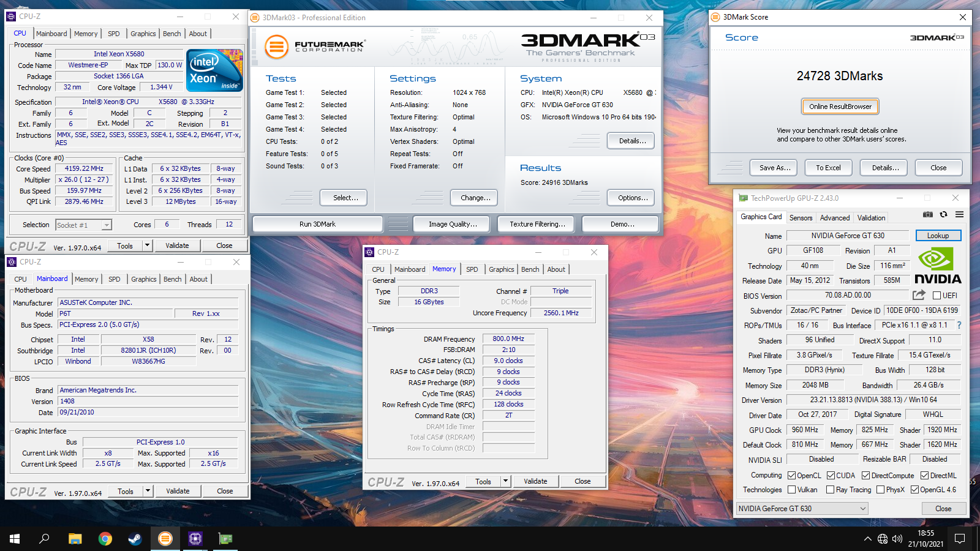980x551 pixels.
Task: Click the 3DMark Score window title icon
Action: pyautogui.click(x=715, y=17)
